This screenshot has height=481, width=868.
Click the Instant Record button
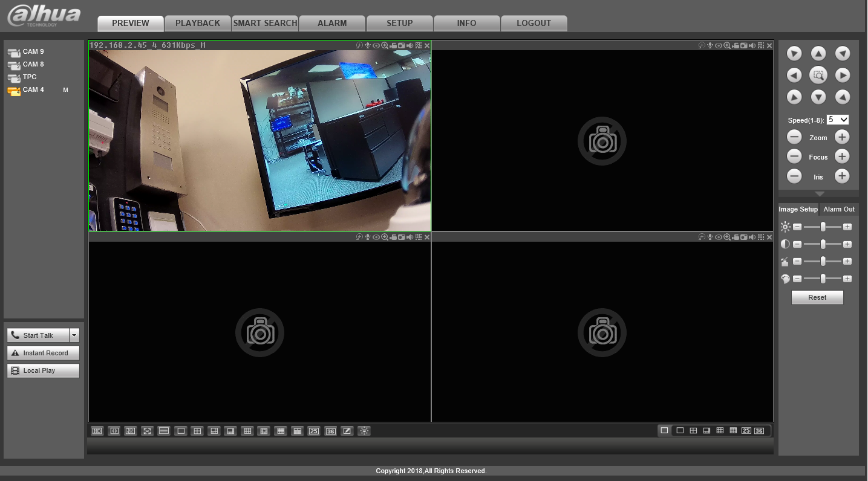43,353
